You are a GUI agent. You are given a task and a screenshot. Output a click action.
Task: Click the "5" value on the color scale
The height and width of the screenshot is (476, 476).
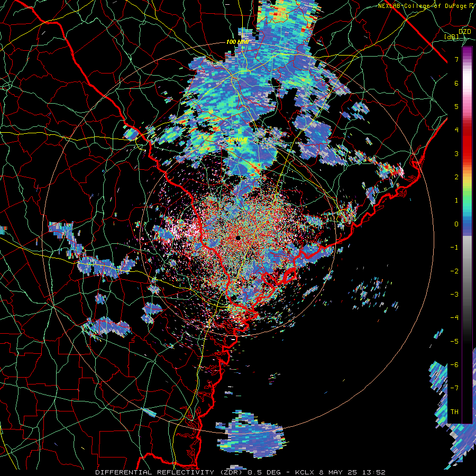click(x=456, y=106)
